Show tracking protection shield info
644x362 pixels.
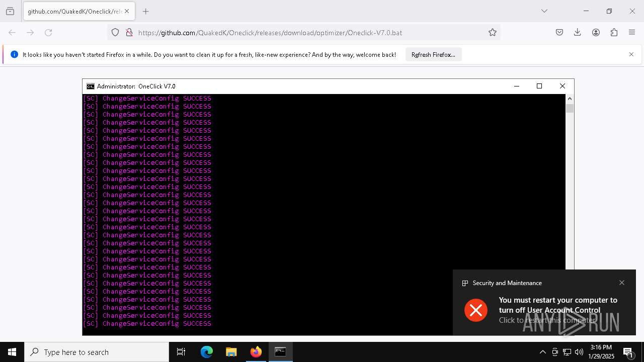[x=115, y=33]
